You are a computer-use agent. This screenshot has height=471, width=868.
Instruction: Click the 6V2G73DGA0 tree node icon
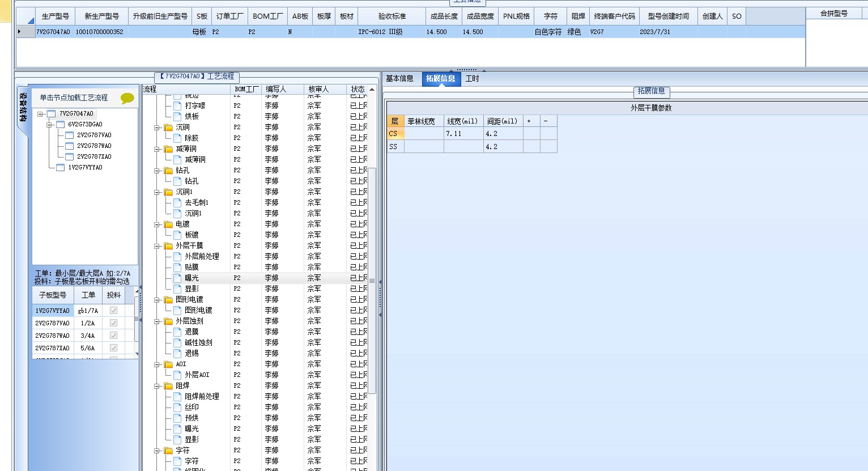coord(61,125)
